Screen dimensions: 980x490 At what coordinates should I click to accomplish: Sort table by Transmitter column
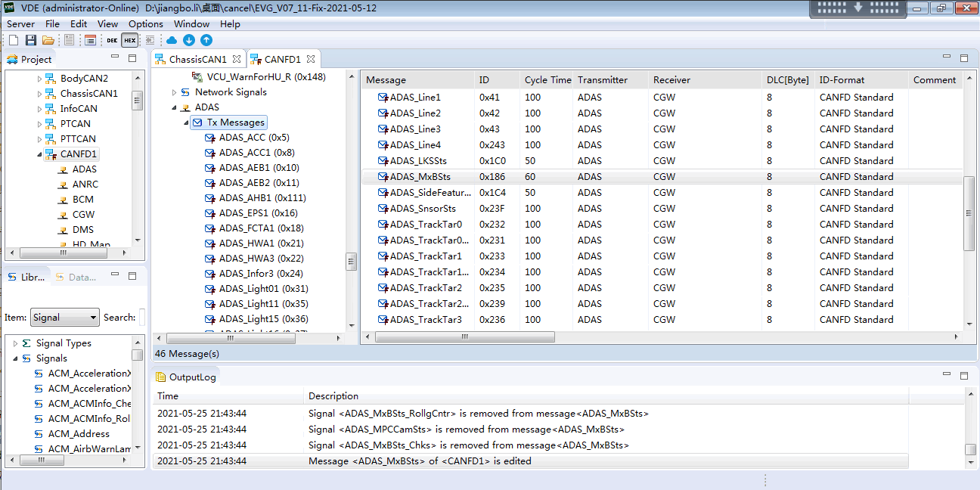[610, 80]
